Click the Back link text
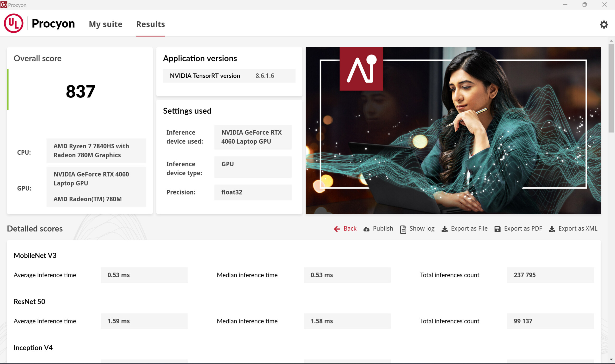 coord(350,229)
